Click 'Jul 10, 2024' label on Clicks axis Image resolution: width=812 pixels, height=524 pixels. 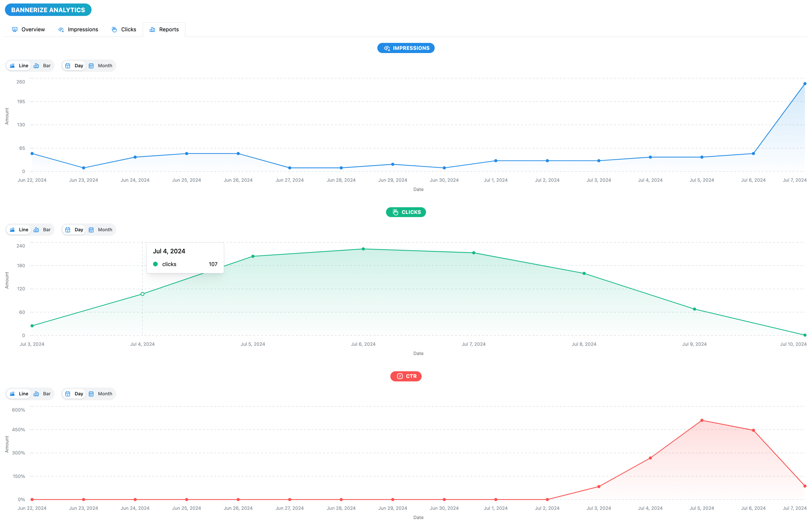coord(793,344)
